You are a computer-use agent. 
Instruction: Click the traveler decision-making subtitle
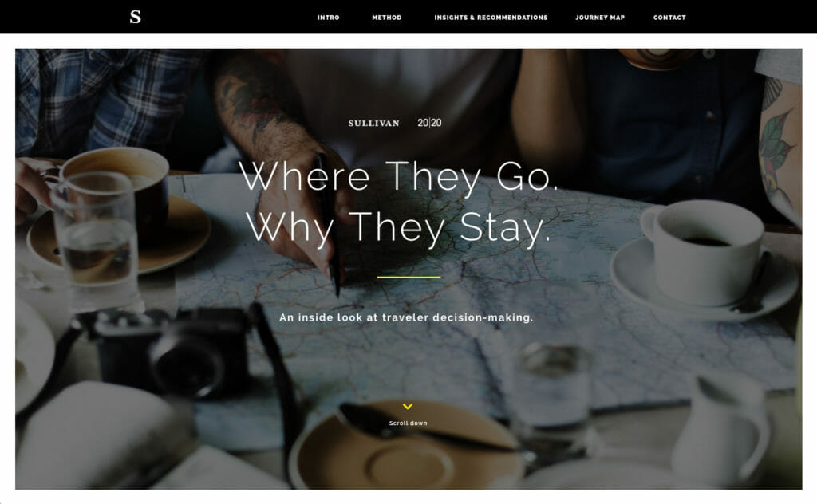[x=406, y=317]
